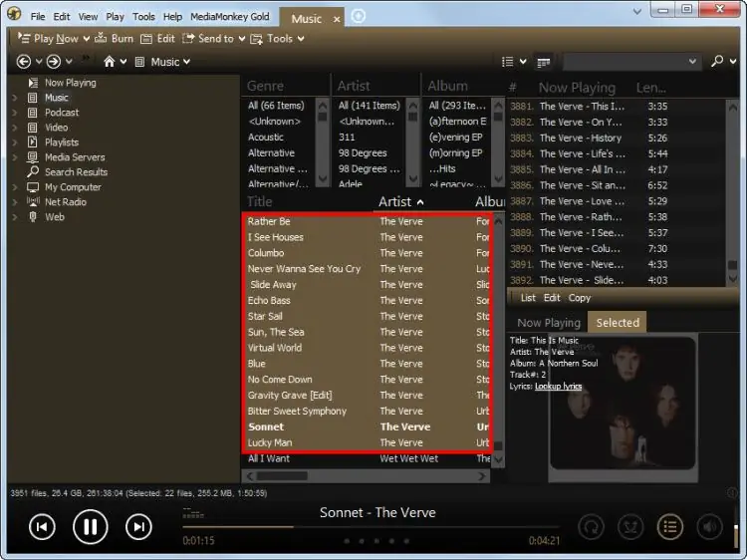Click the search magnifier icon
This screenshot has height=560, width=747.
717,61
